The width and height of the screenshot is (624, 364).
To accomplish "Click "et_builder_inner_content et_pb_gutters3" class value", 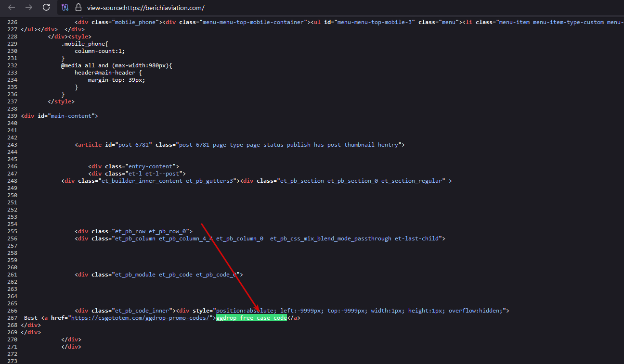I will [x=167, y=181].
